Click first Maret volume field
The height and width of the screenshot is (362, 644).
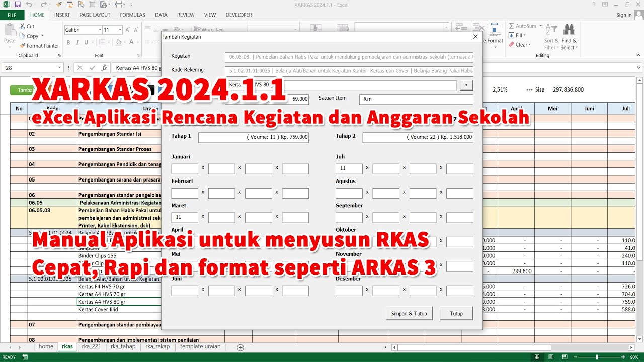click(185, 218)
